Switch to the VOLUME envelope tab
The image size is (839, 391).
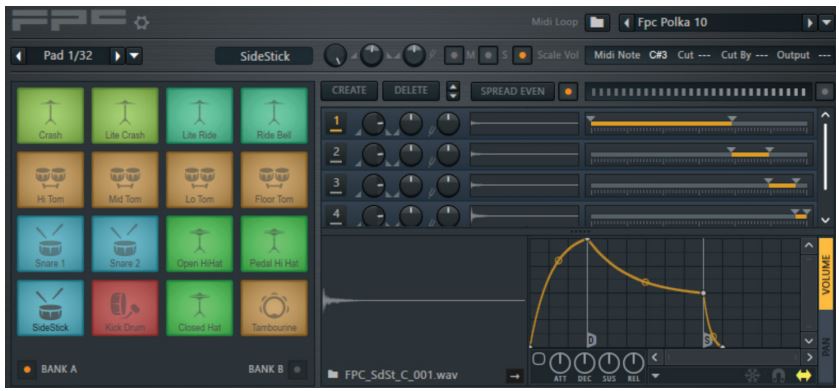pyautogui.click(x=826, y=274)
